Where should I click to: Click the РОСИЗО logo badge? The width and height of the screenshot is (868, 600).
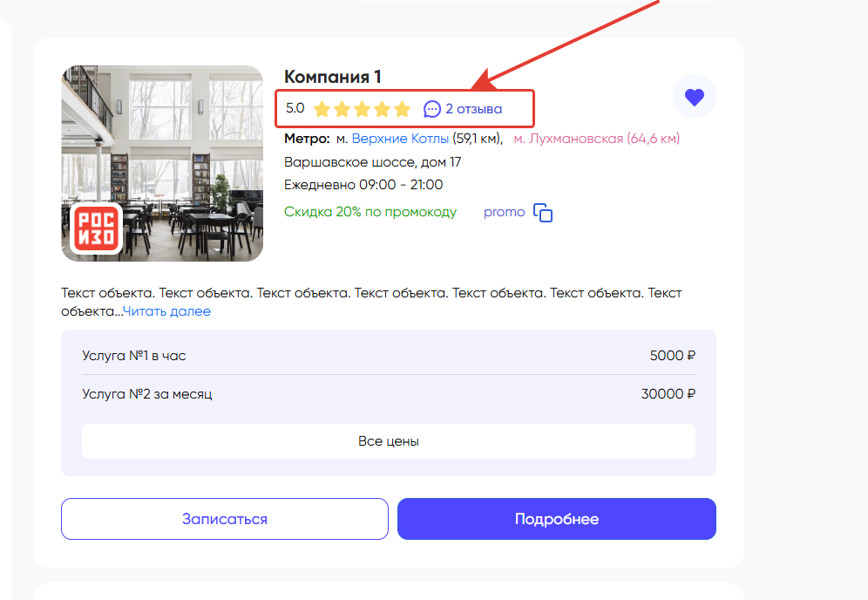tap(97, 228)
